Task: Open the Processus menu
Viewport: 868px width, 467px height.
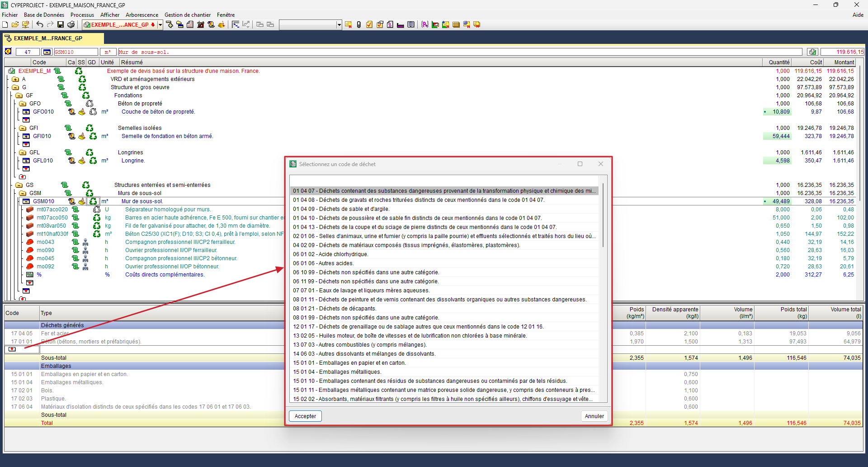Action: (x=82, y=15)
